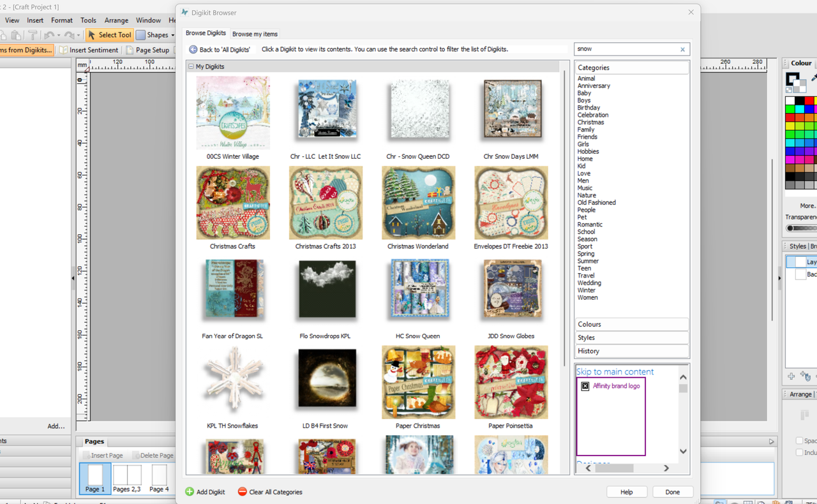
Task: Click the Insert Sentiment toolbar button
Action: pos(89,50)
